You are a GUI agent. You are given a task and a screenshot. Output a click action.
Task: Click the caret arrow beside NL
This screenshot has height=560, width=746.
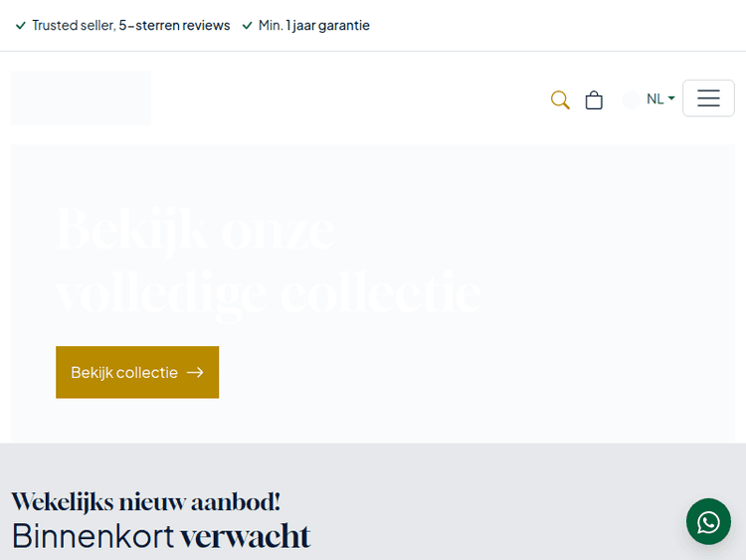[671, 98]
